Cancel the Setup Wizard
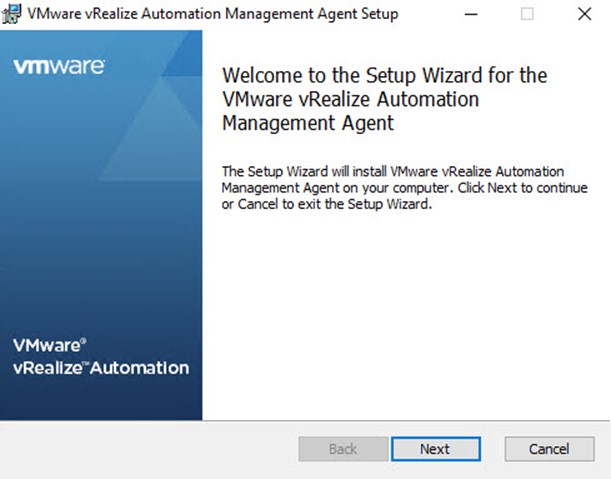This screenshot has height=479, width=611. click(549, 449)
